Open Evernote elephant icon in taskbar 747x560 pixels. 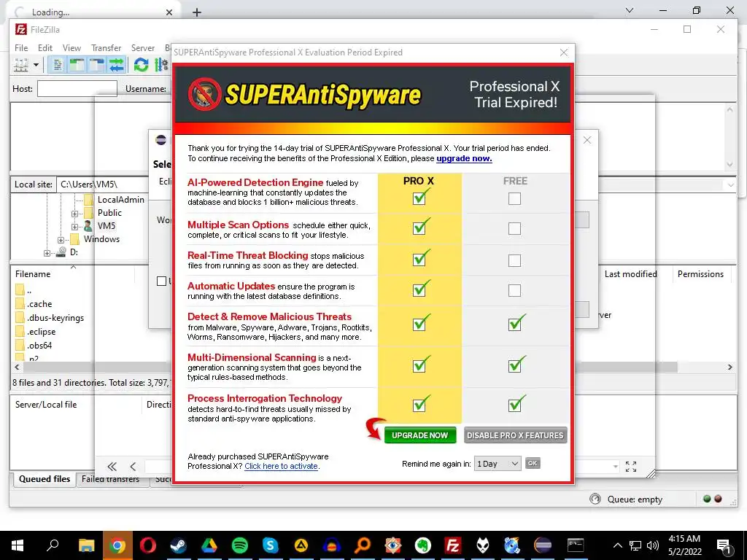click(x=422, y=545)
